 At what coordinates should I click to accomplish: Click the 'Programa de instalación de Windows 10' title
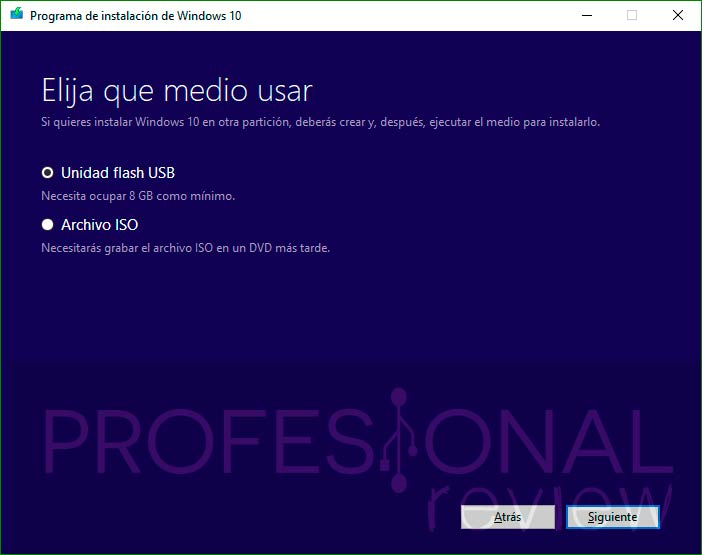136,16
